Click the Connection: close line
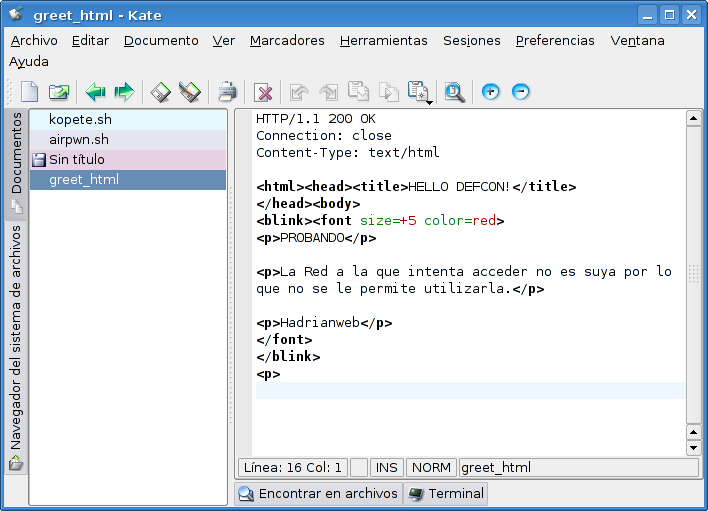Screen dimensions: 708x511 (x=324, y=136)
